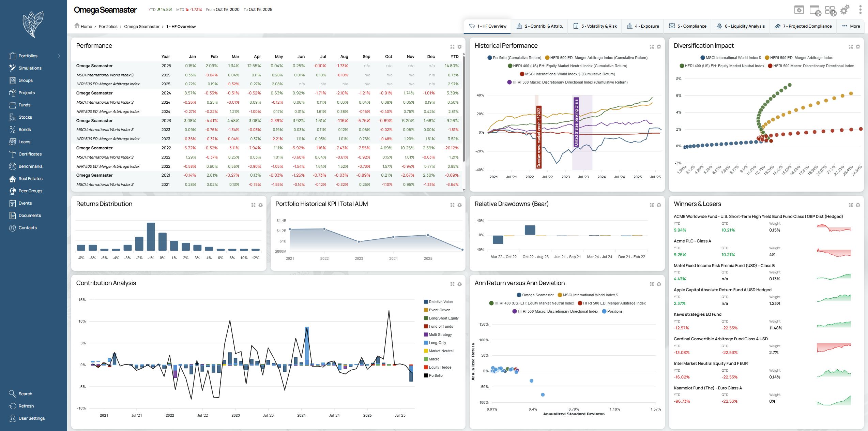Toggle Positions legend in Ann Return chart
868x431 pixels.
tap(614, 311)
